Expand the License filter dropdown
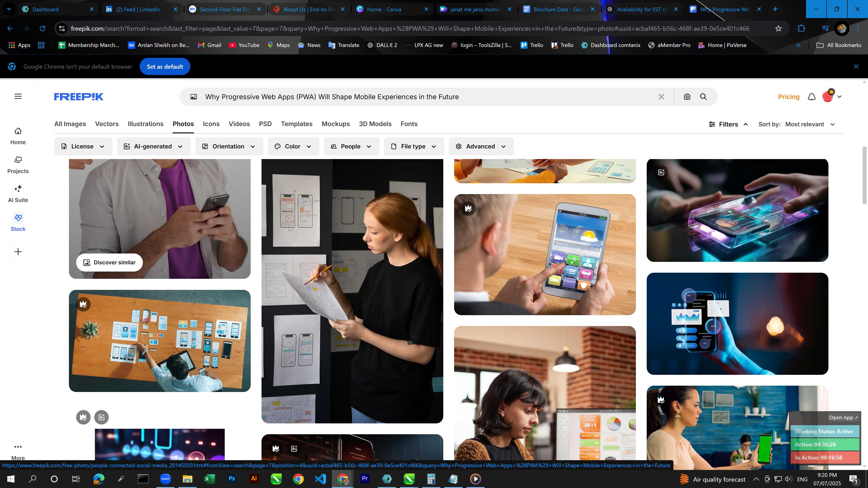The width and height of the screenshot is (868, 488). pyautogui.click(x=83, y=146)
